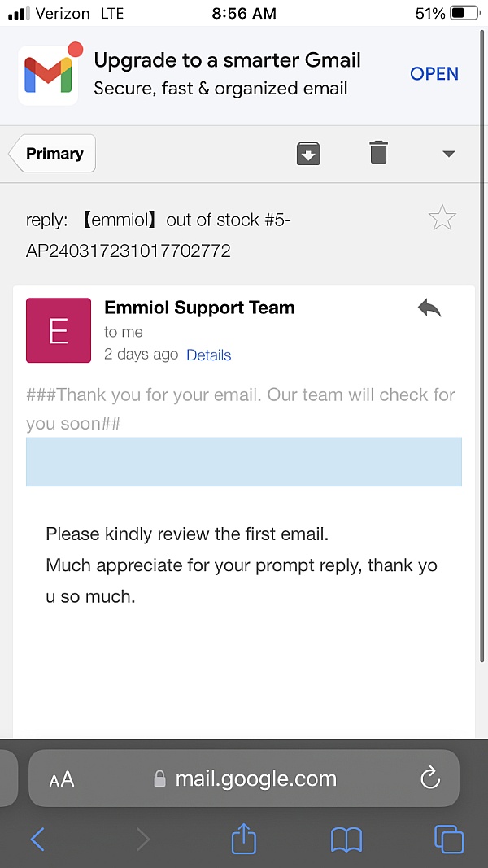Star this email
488x868 pixels.
(x=442, y=218)
